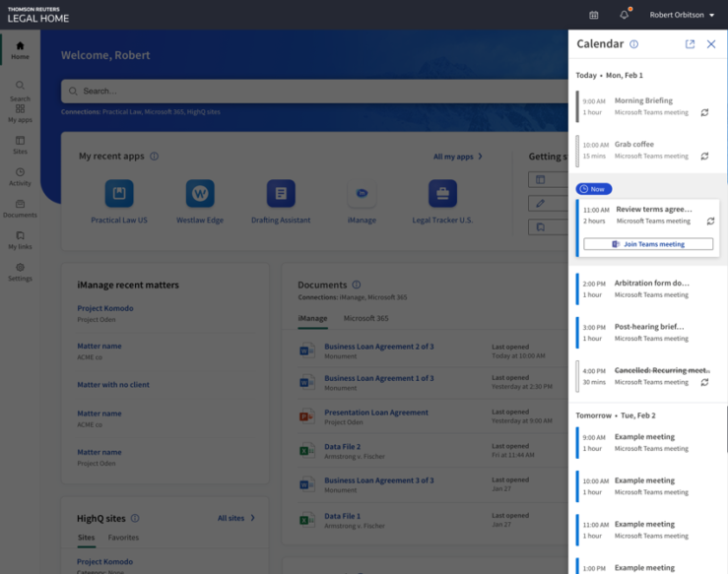Click the Calendar panel scrollbar

click(726, 428)
